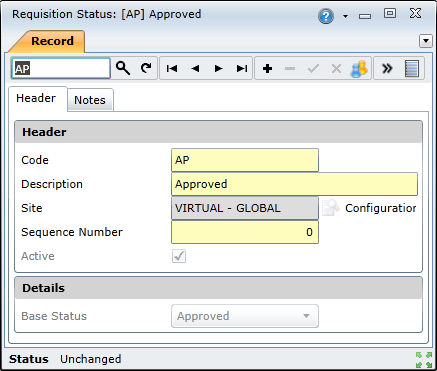Screen dimensions: 437x371
Task: Jump to last record arrow
Action: pyautogui.click(x=242, y=69)
